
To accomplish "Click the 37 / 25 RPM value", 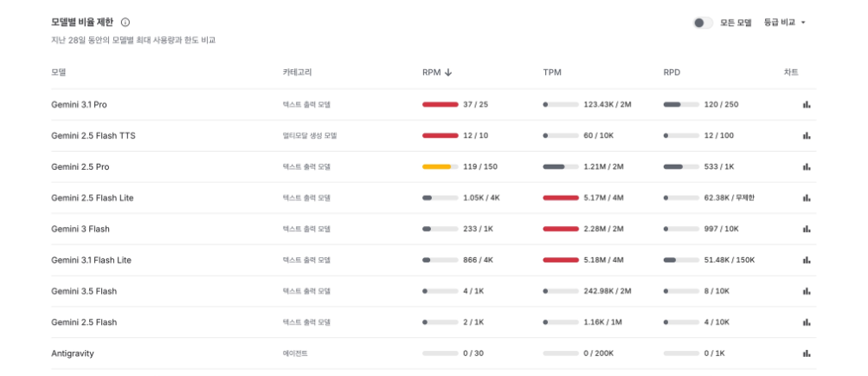I will click(475, 104).
